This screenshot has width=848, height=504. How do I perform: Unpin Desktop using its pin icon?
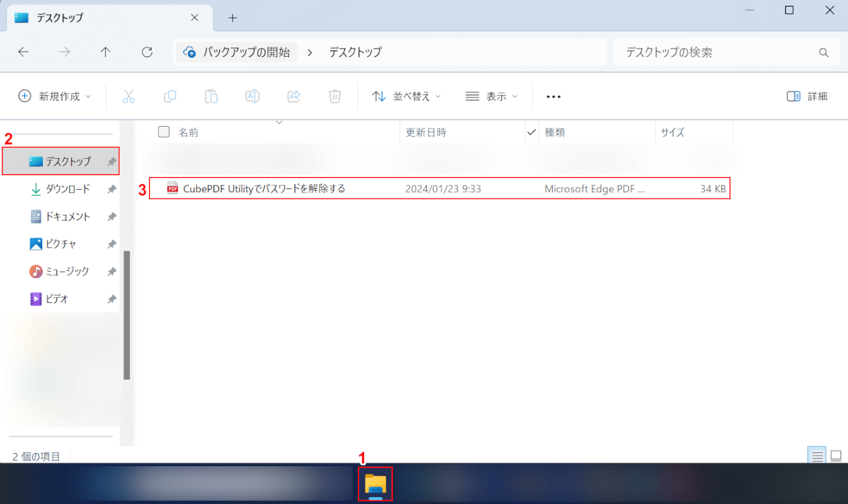pos(112,162)
